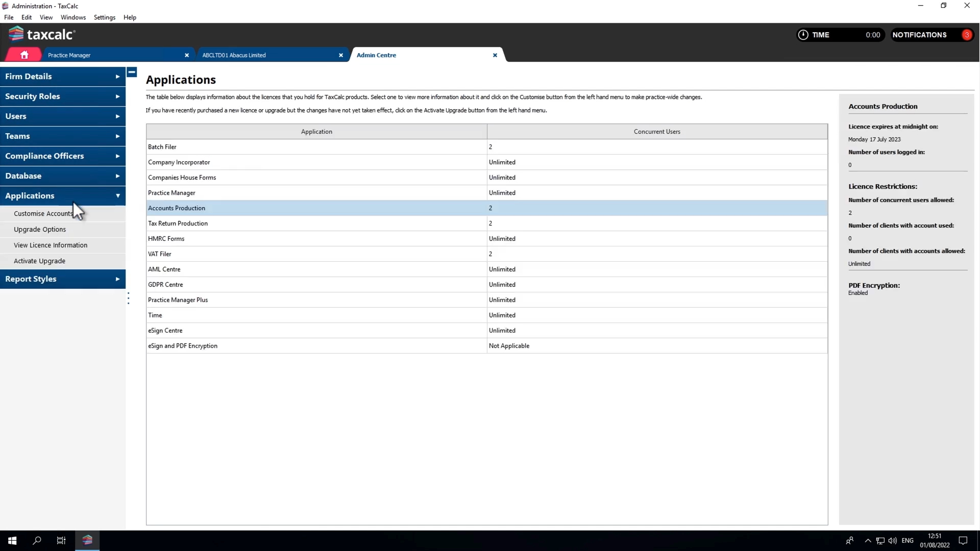Close the Practice Manager tab

point(187,55)
